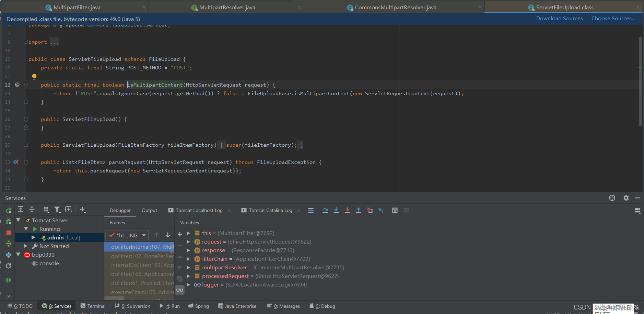Screen dimensions: 644x314
Task: Click the intention lightbulb on line 21
Action: click(34, 77)
